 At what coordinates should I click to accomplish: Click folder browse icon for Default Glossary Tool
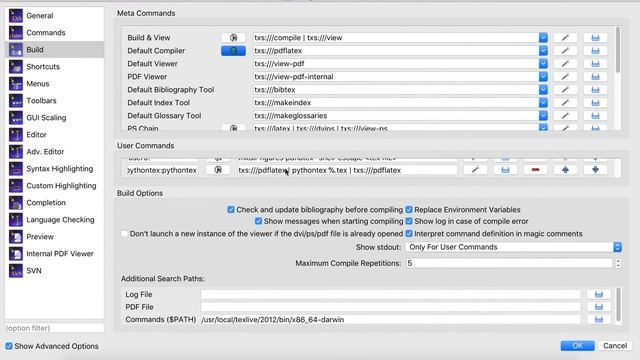pos(596,116)
